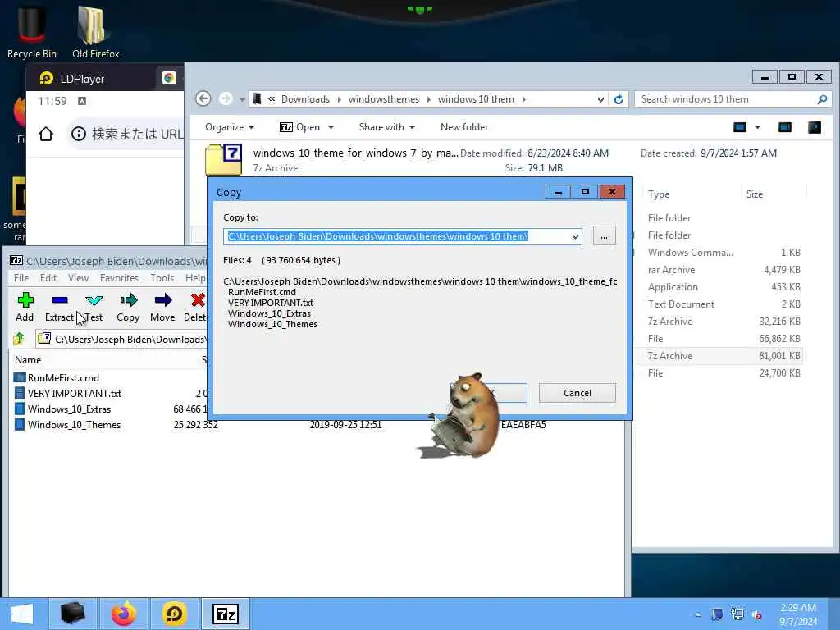Show hidden system tray icons

coord(697,614)
